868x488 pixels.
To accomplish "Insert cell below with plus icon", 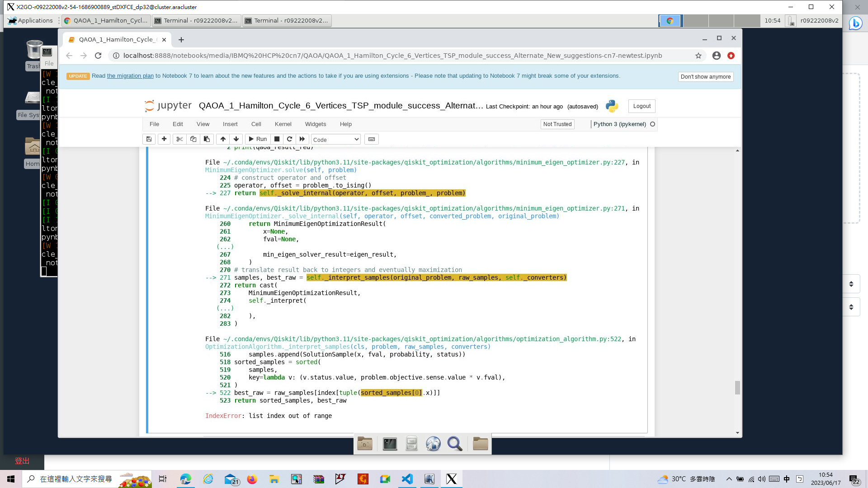I will pos(164,139).
